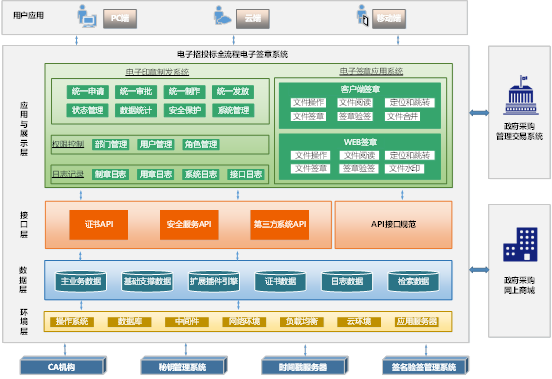Image resolution: width=552 pixels, height=379 pixels.
Task: Choose the 状态管理 box
Action: pyautogui.click(x=88, y=110)
